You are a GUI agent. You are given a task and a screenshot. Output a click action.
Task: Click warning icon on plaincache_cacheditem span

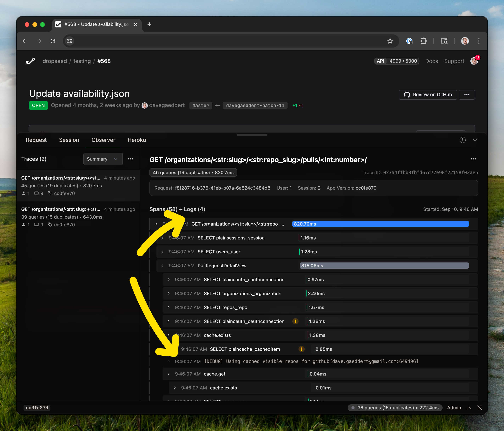(x=301, y=349)
